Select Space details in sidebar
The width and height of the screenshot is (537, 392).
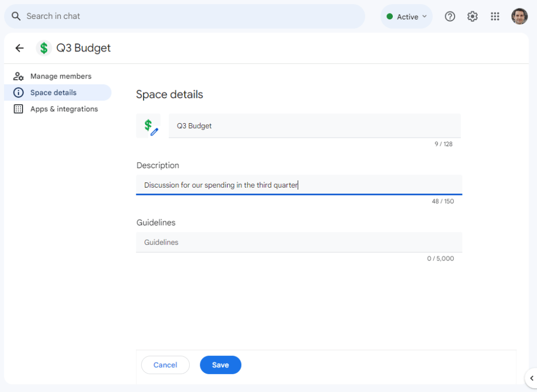[58, 92]
